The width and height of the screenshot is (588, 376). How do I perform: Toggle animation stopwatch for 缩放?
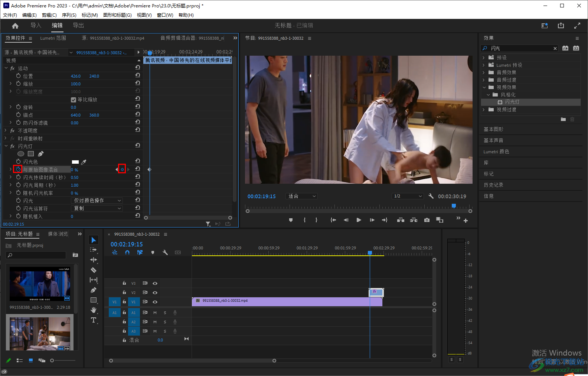pos(18,84)
